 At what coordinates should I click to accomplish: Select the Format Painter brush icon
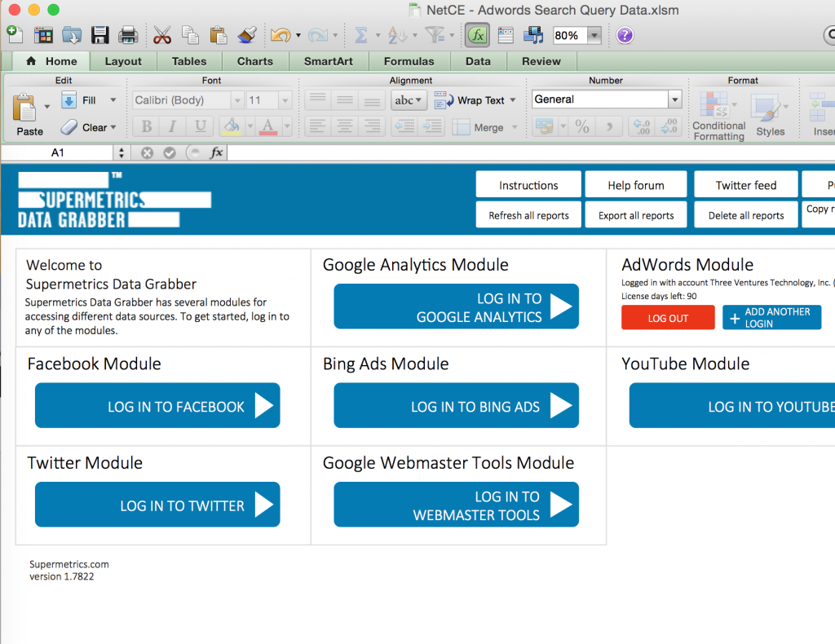tap(246, 36)
